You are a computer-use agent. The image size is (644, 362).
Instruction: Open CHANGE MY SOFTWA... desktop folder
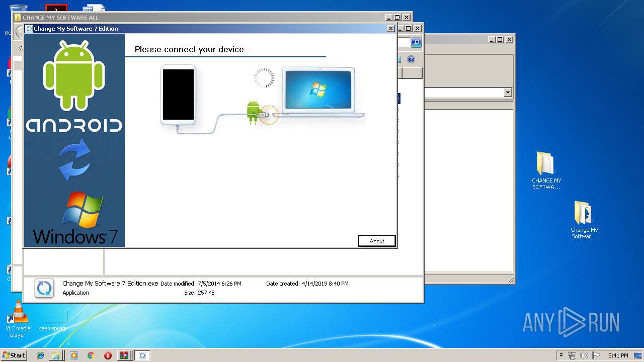pos(546,171)
